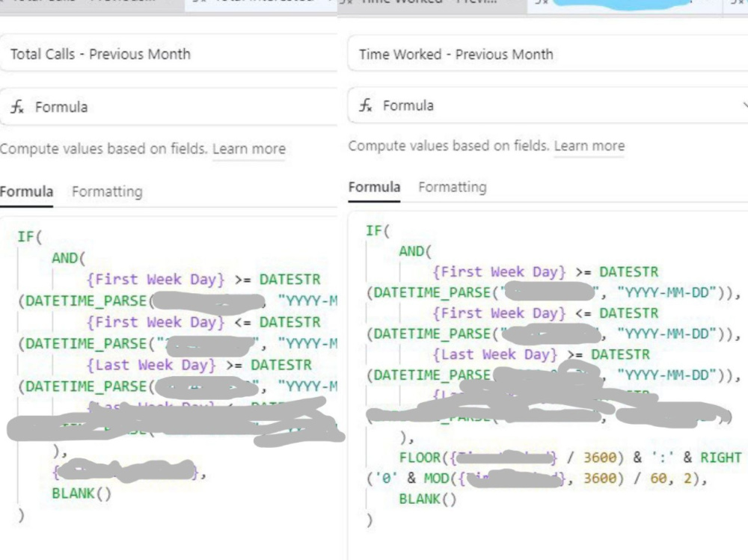Click 'FLOOR(' in the right formula editor

(x=423, y=458)
